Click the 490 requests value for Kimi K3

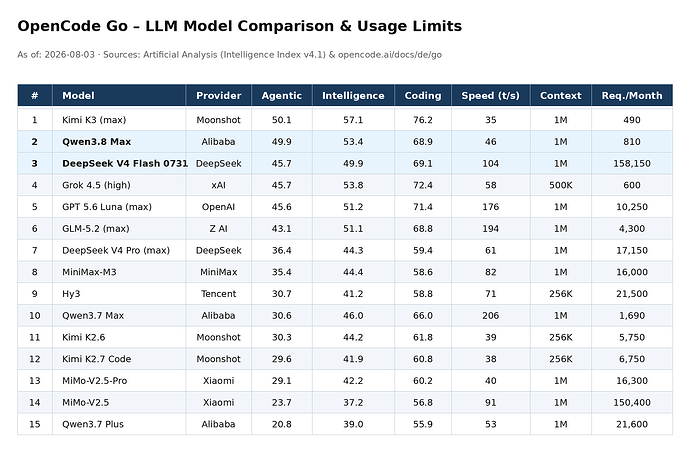pyautogui.click(x=631, y=120)
